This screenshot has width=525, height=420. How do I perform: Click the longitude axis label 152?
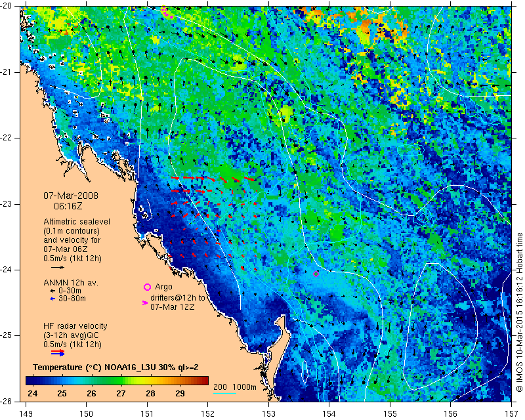coord(208,414)
